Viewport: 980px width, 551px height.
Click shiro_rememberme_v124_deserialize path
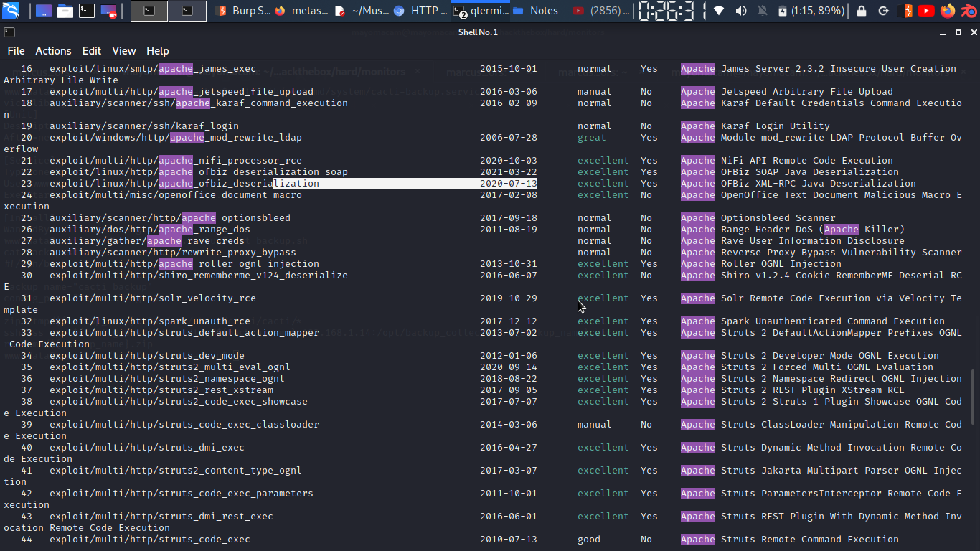199,275
